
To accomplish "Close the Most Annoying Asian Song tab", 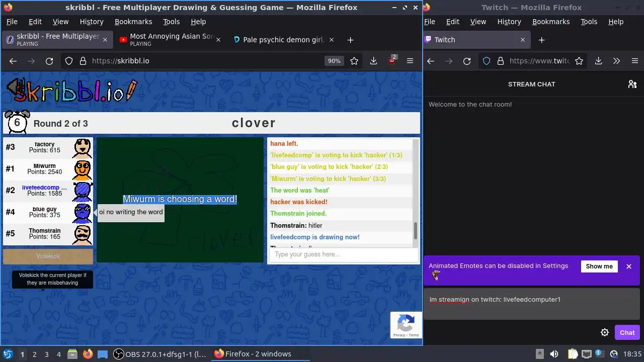I will point(218,40).
